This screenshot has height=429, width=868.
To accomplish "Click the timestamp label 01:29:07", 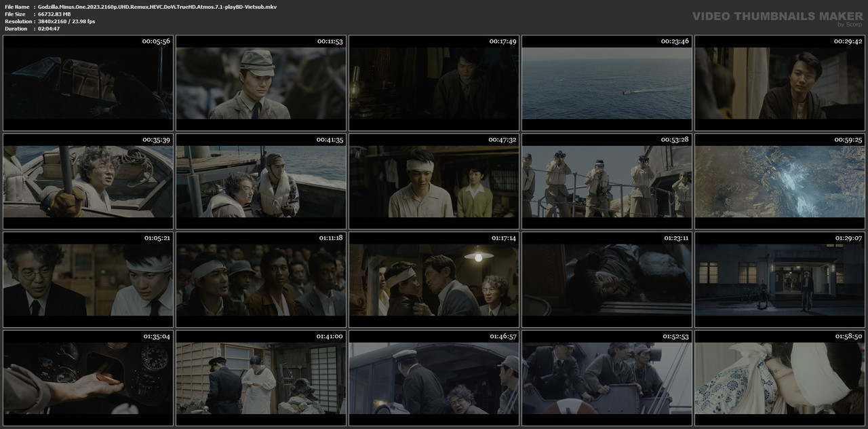I will coord(848,238).
